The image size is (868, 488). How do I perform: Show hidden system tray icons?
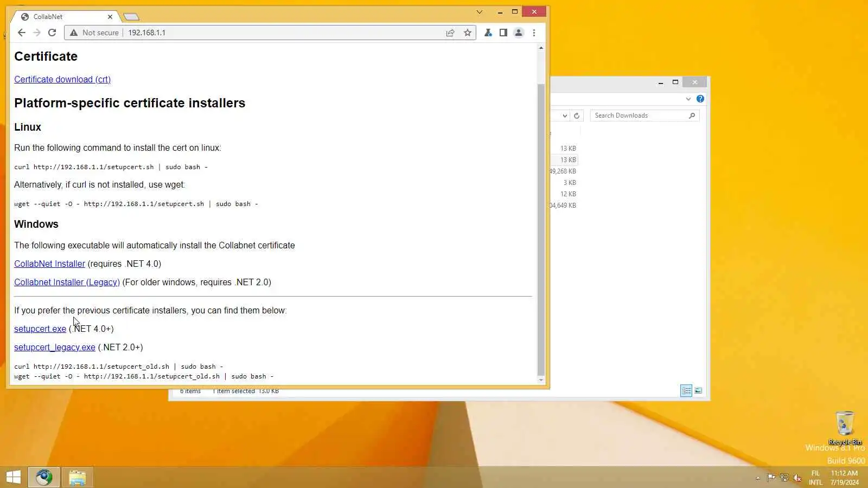point(758,478)
